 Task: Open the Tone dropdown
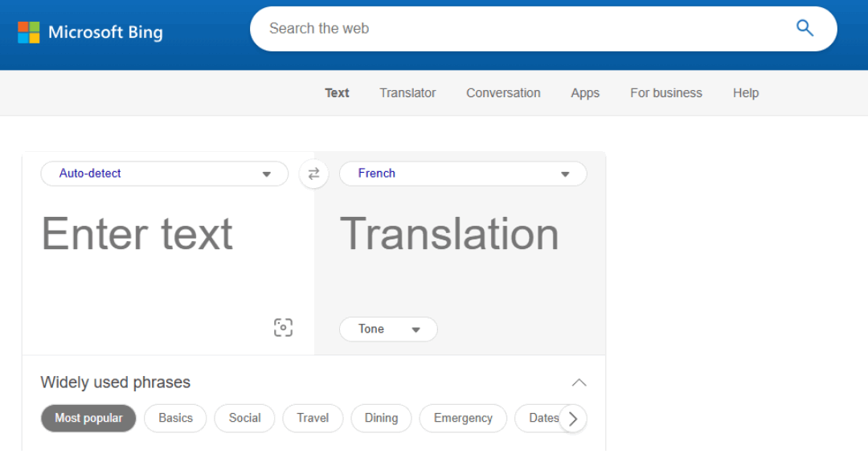pyautogui.click(x=388, y=329)
